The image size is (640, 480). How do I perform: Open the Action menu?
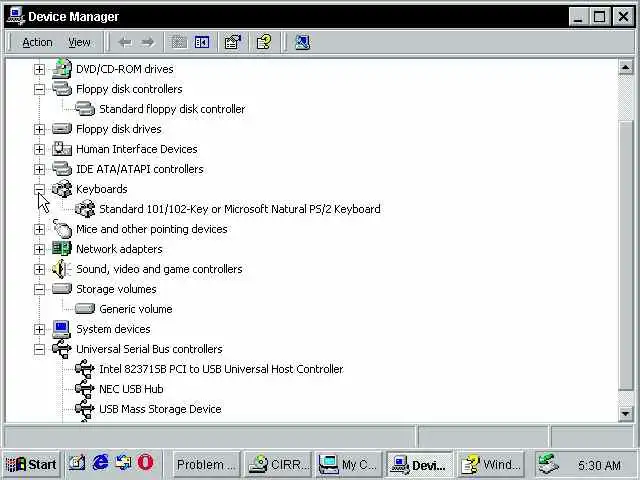(37, 42)
